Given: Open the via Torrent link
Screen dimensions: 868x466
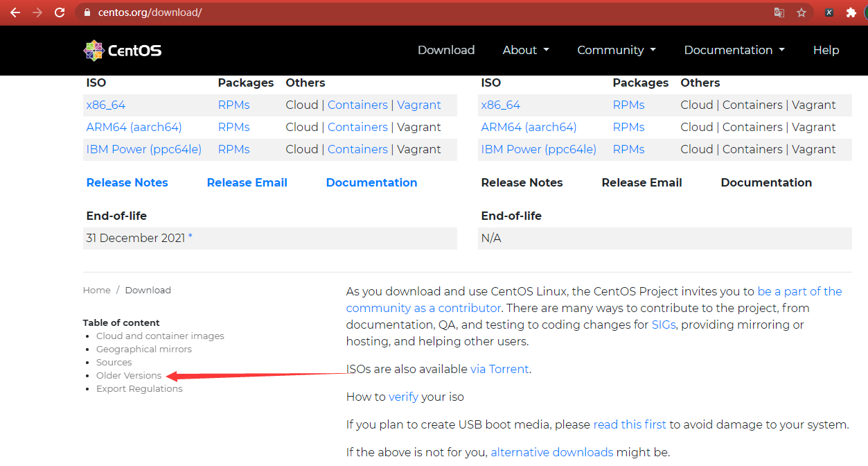Looking at the screenshot, I should pyautogui.click(x=499, y=369).
